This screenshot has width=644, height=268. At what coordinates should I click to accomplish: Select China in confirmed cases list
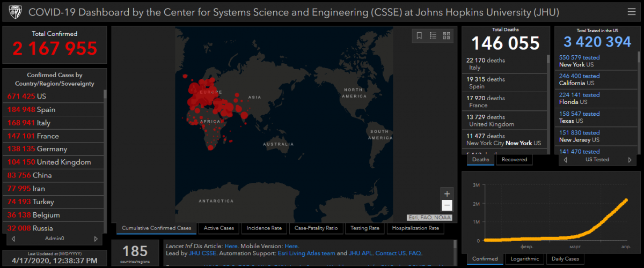point(53,175)
